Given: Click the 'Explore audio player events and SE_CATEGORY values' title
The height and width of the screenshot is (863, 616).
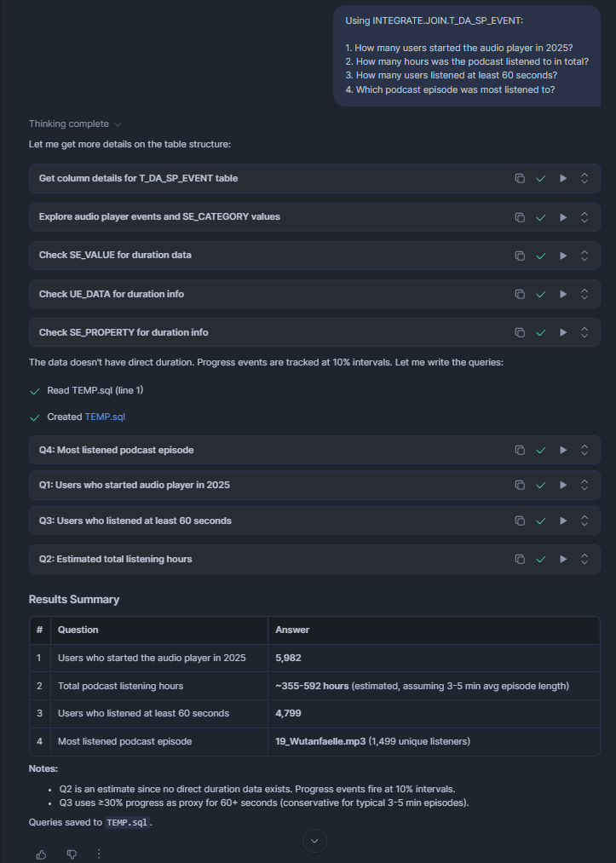Looking at the screenshot, I should coord(159,217).
